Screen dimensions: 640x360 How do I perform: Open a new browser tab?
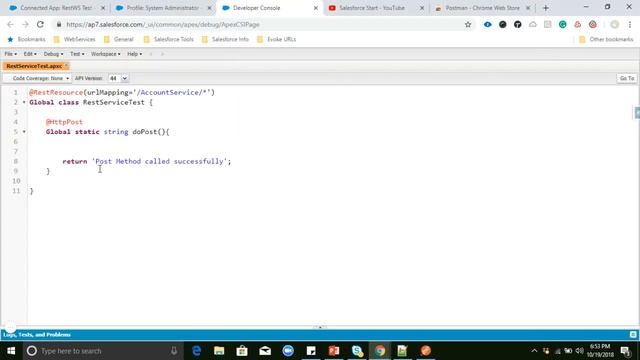click(546, 8)
